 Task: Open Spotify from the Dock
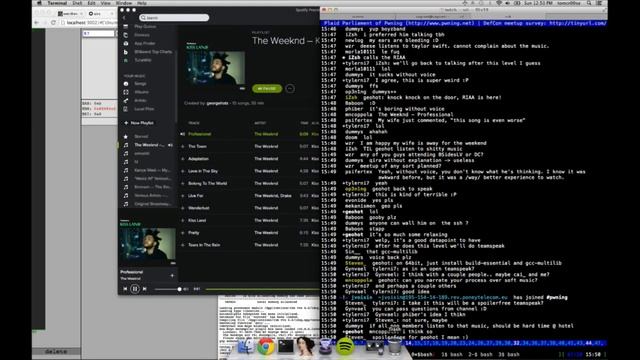pyautogui.click(x=345, y=347)
